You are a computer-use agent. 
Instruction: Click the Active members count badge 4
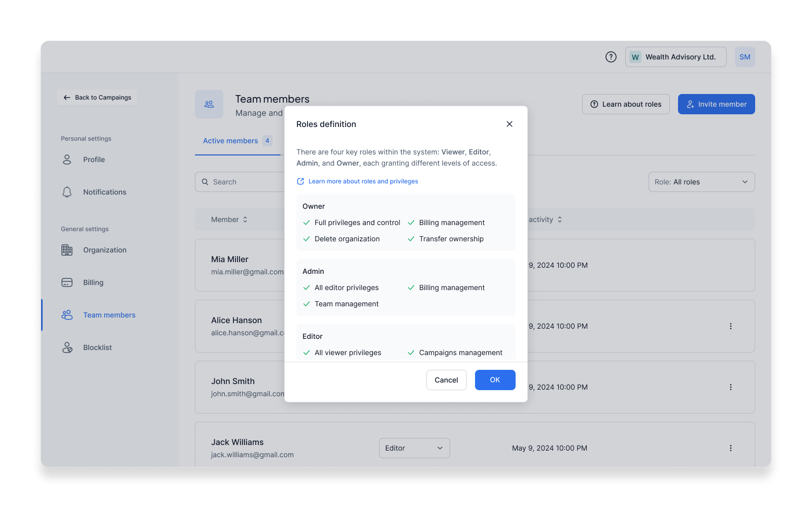click(x=267, y=141)
